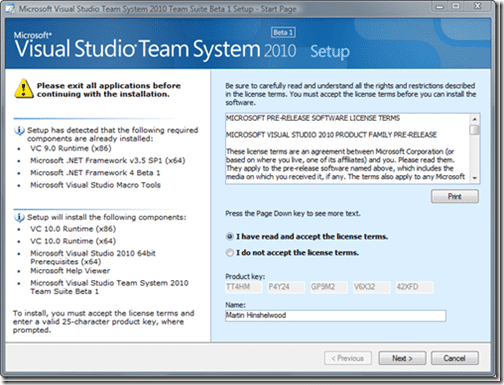Screen dimensions: 504x385
Task: Click inside the license terms text box
Action: (x=348, y=148)
